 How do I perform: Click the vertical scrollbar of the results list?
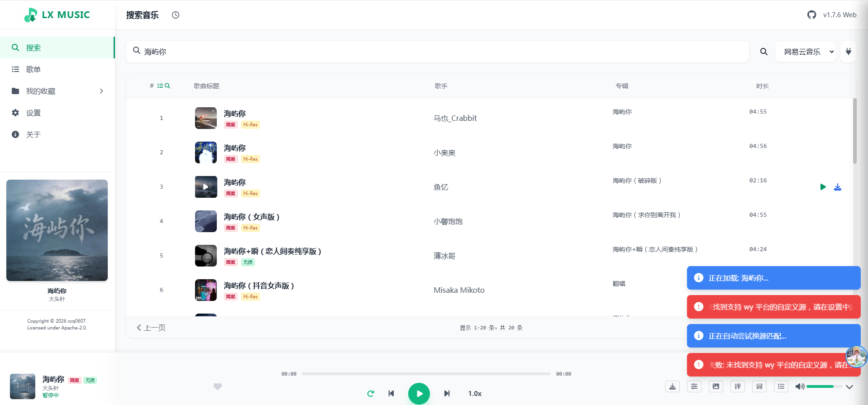(x=854, y=131)
